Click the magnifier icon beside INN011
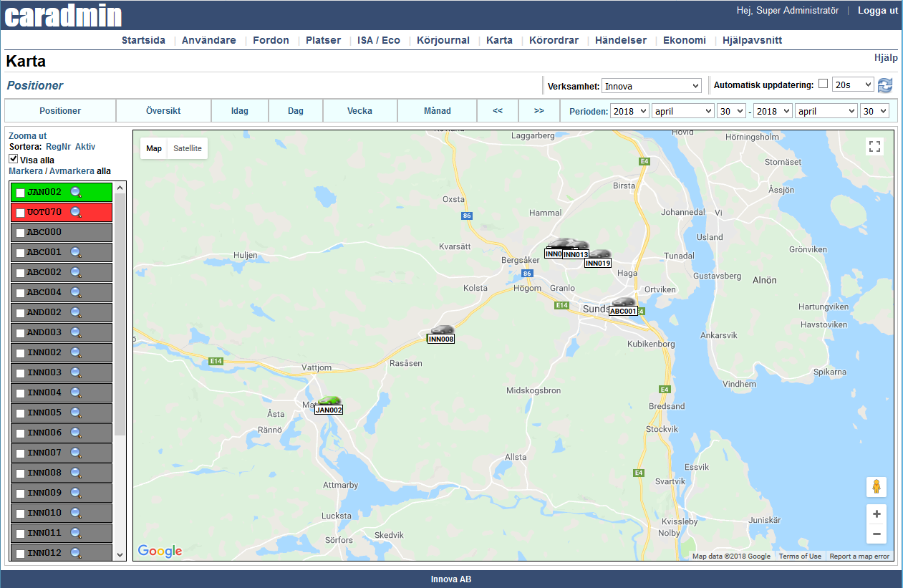This screenshot has width=903, height=588. pyautogui.click(x=76, y=533)
